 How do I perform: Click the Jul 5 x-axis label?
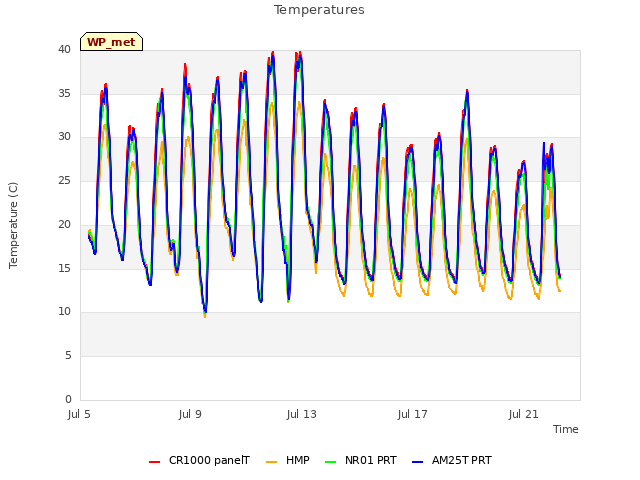point(79,414)
